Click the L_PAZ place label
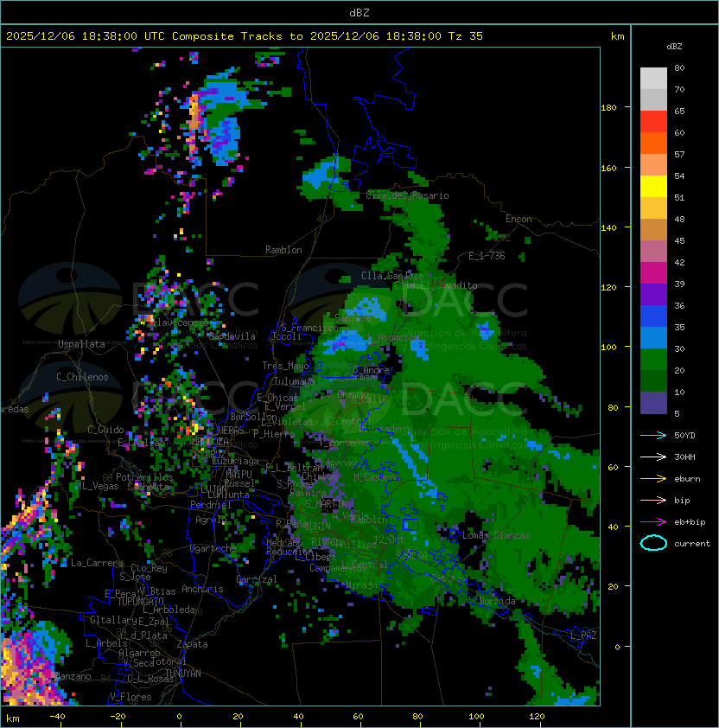719x728 pixels. (x=583, y=635)
